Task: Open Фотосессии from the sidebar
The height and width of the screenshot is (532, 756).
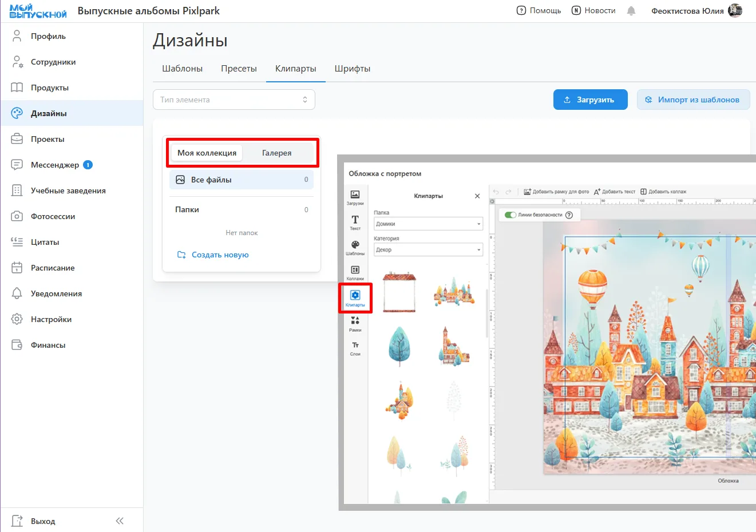Action: [x=72, y=216]
